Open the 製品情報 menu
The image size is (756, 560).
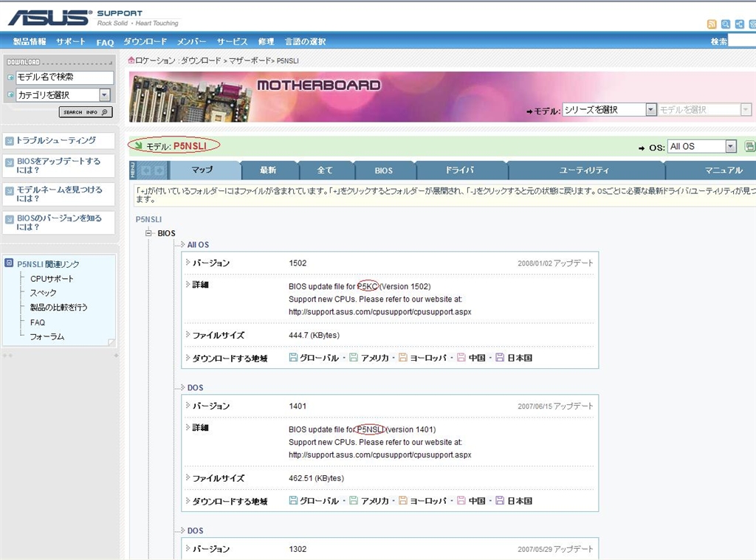click(30, 42)
